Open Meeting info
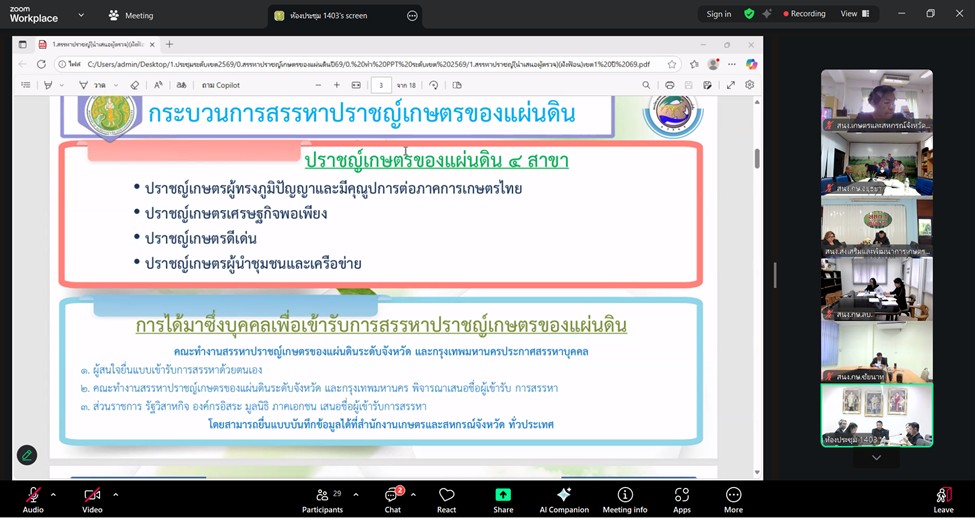Screen dimensions: 975x518 click(x=625, y=499)
